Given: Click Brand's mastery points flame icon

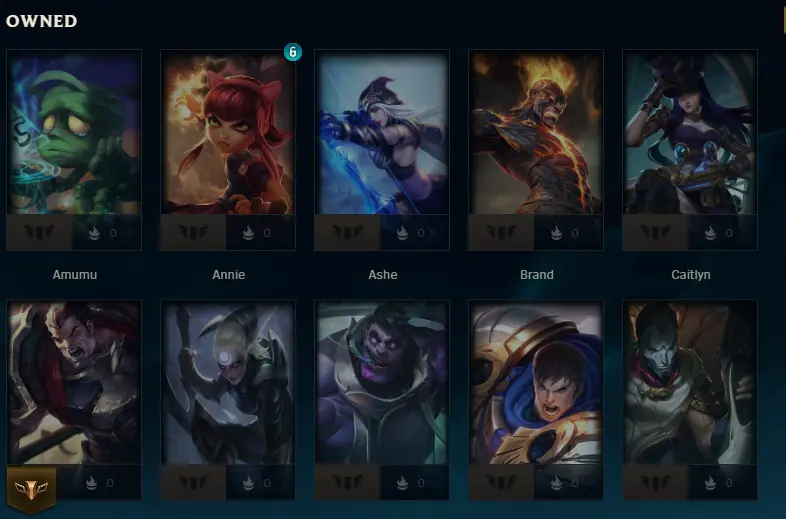Looking at the screenshot, I should 556,233.
